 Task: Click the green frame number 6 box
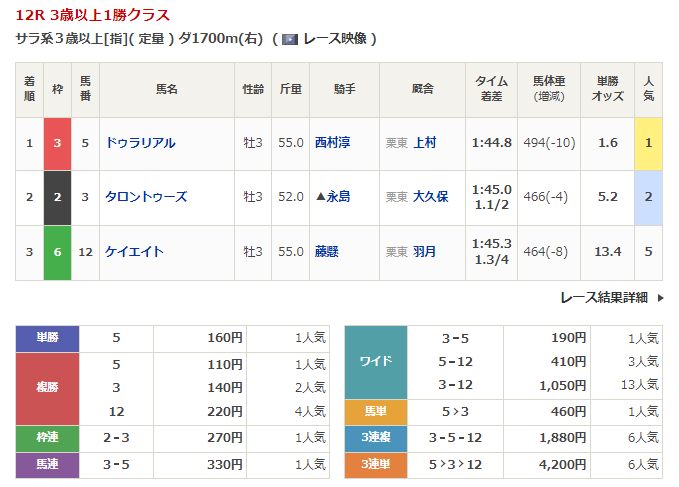tap(57, 251)
